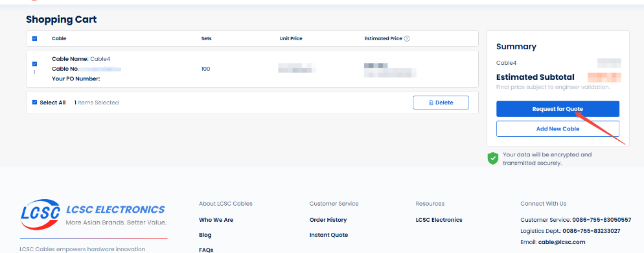Click the LCSC Electronics logo
Image resolution: width=644 pixels, height=253 pixels.
pyautogui.click(x=93, y=215)
